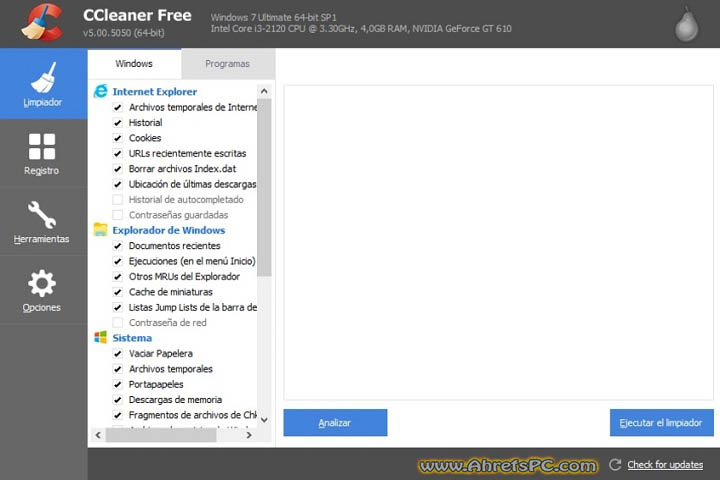This screenshot has width=720, height=480.
Task: Click the CCleaner Free title text
Action: tap(137, 15)
